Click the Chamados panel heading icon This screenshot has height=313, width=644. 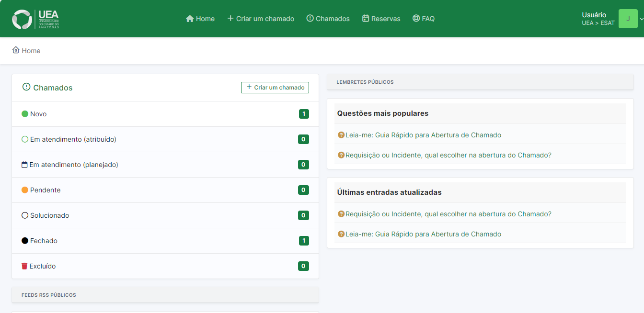26,87
